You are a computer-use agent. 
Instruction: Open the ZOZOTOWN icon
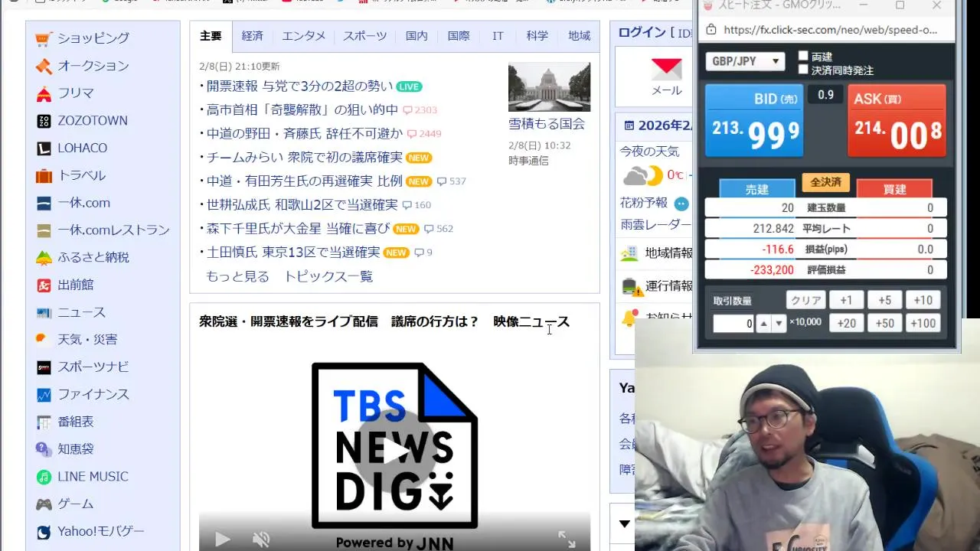[x=44, y=121]
